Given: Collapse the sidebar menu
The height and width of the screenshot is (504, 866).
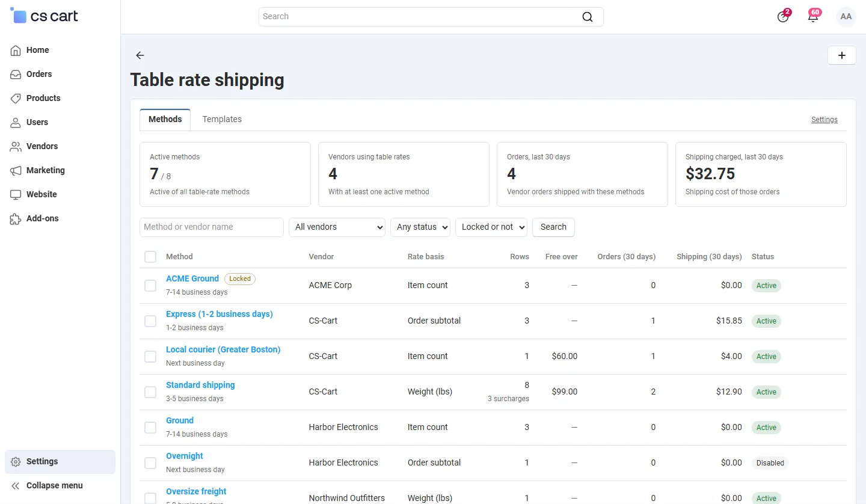Looking at the screenshot, I should [x=60, y=485].
